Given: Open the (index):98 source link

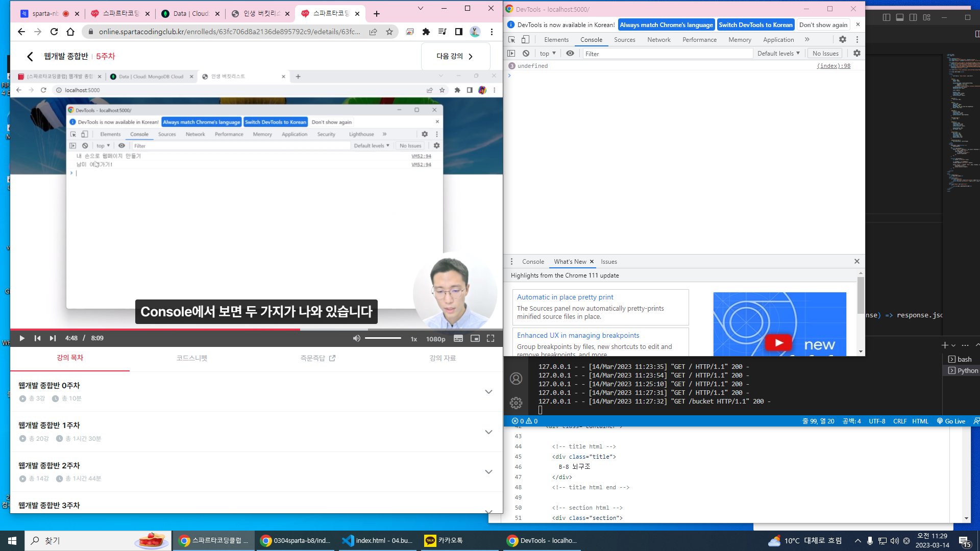Looking at the screenshot, I should coord(834,66).
